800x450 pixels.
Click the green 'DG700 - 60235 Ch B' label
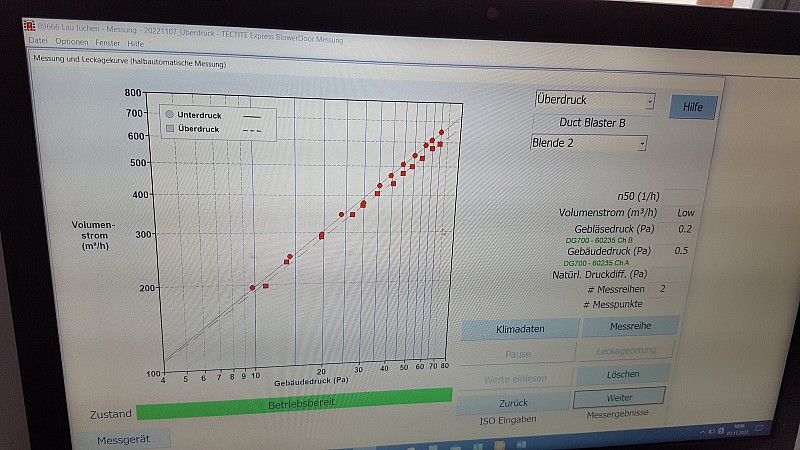[x=598, y=240]
